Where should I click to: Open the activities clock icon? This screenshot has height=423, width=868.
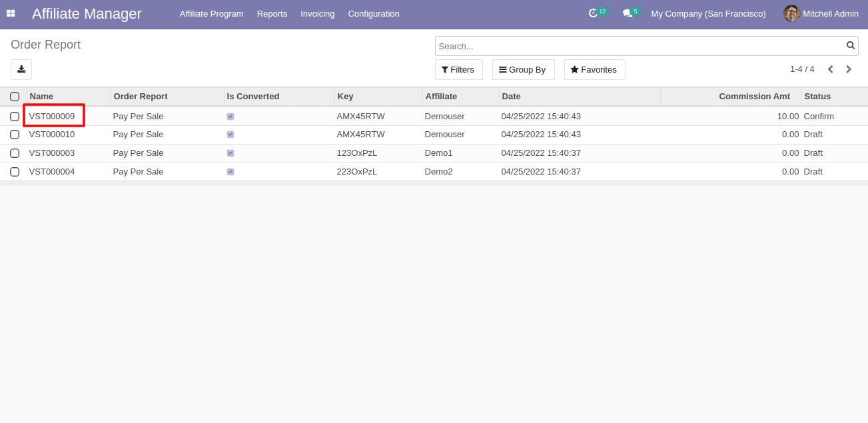[593, 13]
